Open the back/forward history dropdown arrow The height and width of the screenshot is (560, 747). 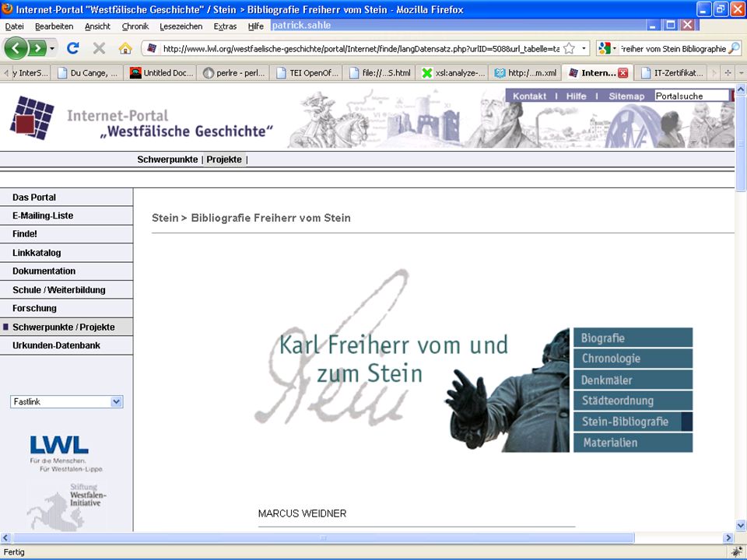click(x=52, y=48)
